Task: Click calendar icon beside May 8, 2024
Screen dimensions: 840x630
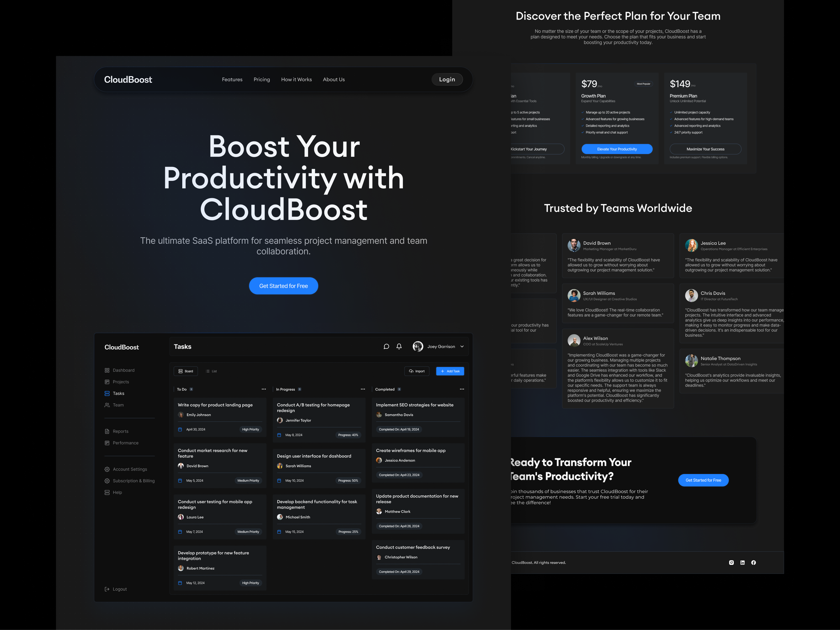Action: tap(280, 435)
